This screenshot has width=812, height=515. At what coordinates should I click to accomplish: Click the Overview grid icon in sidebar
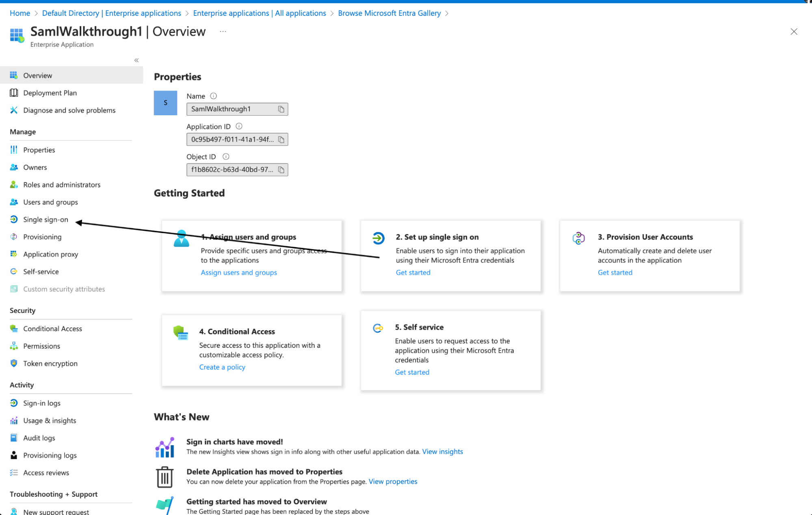[14, 75]
